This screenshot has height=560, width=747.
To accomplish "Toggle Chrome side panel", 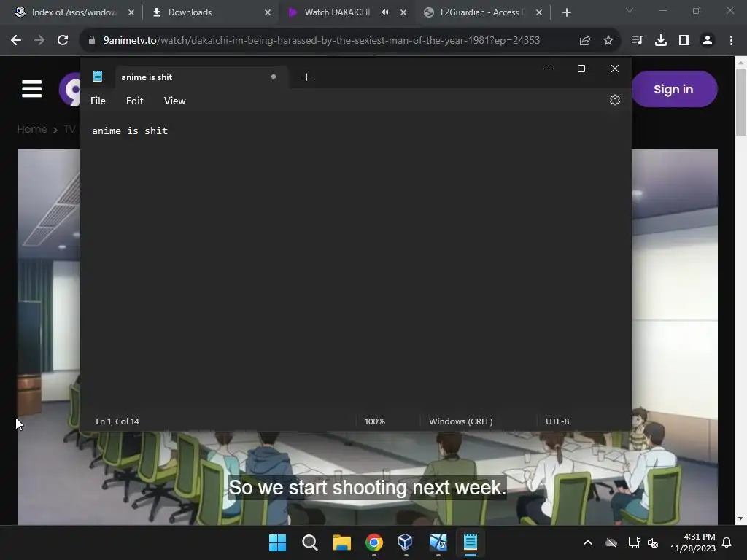I will pyautogui.click(x=684, y=41).
